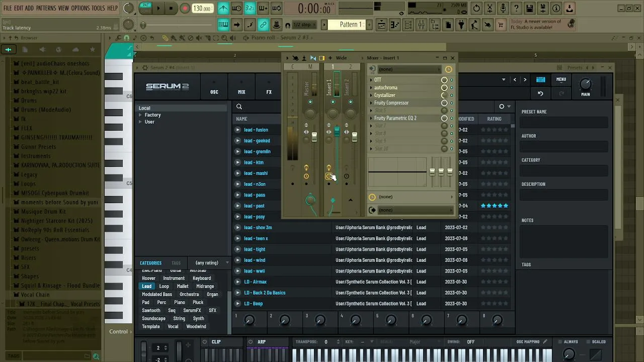The height and width of the screenshot is (362, 644).
Task: Switch to TAGS filter heading
Action: (176, 263)
